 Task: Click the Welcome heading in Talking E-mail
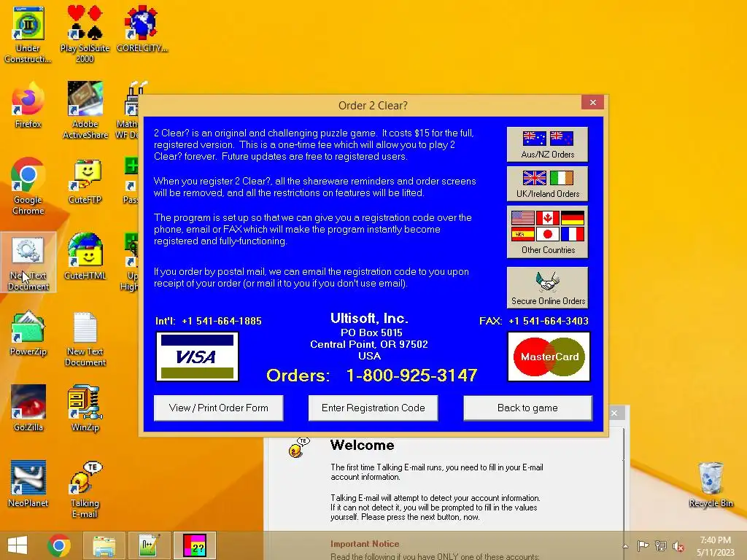(362, 446)
